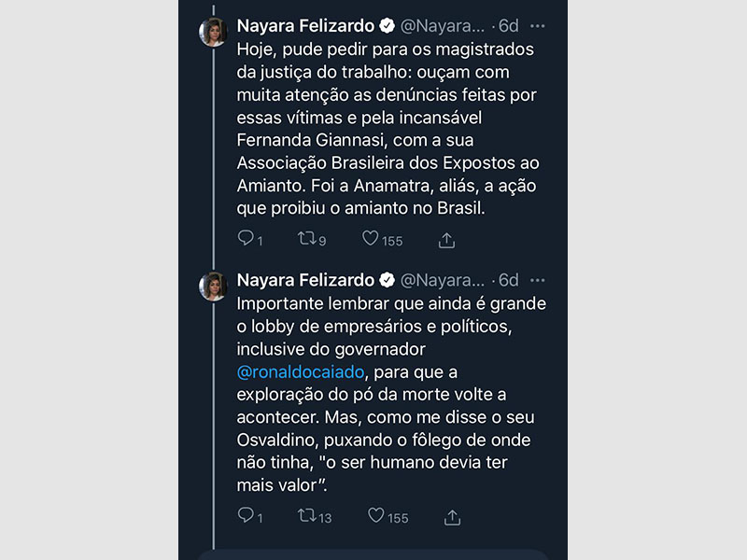Click the 6d timestamp on first tweet
Viewport: 747px width, 560px height.
(508, 25)
